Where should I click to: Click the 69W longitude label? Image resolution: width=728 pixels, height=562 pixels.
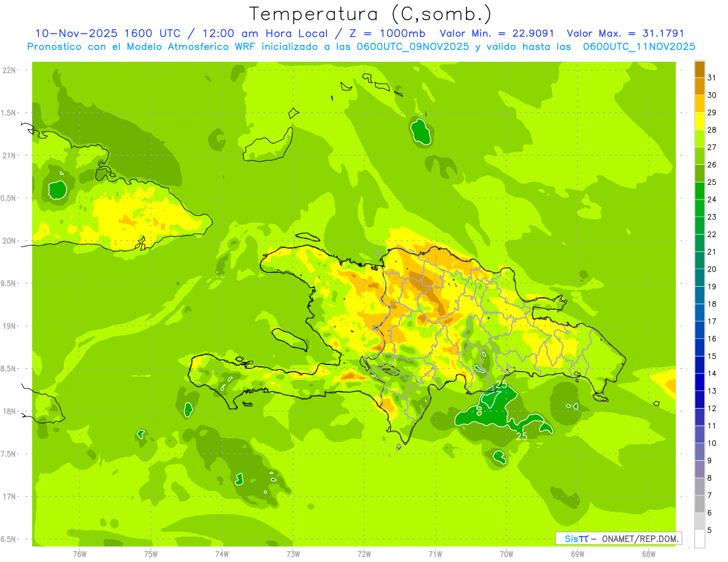578,555
